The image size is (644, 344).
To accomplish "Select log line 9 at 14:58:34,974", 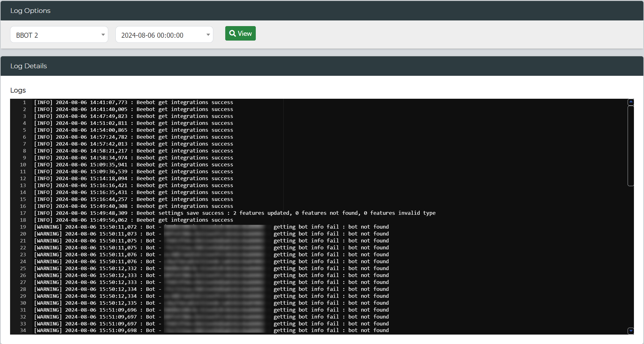I will pyautogui.click(x=133, y=158).
